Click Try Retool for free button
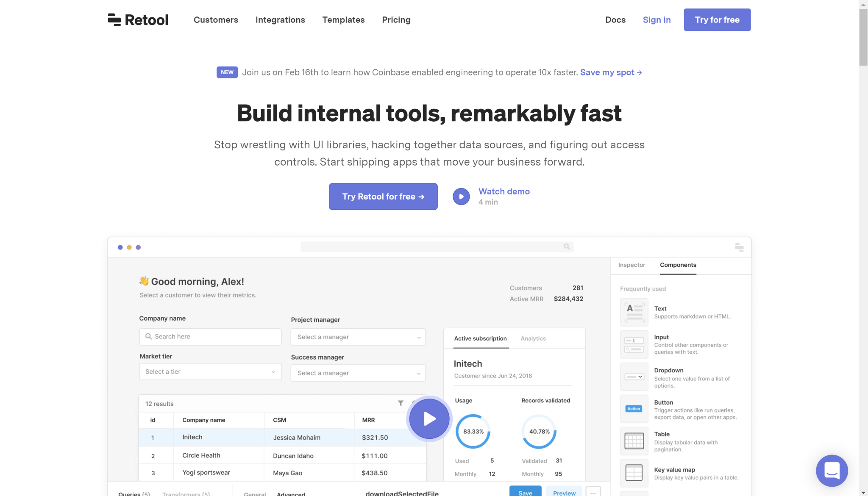868x496 pixels. coord(383,197)
